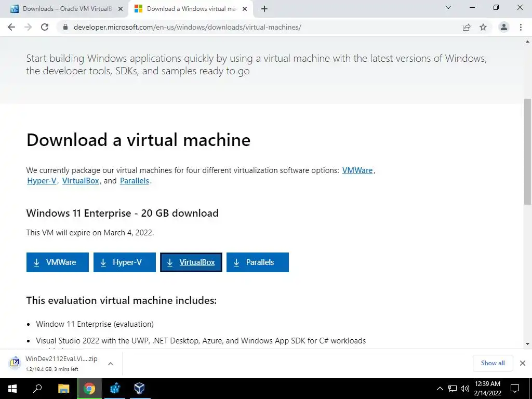The height and width of the screenshot is (399, 532).
Task: Click the page vertical scrollbar thumb
Action: [x=527, y=152]
